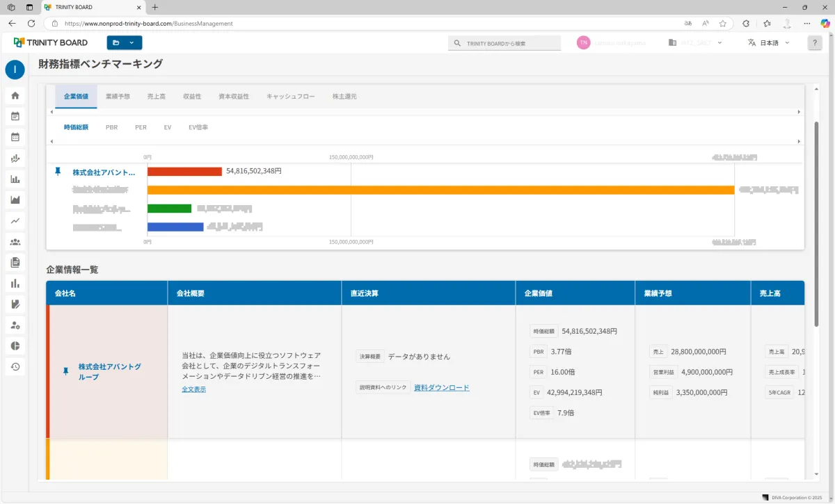Viewport: 835px width, 504px height.
Task: Select the キャッシュフロー tab
Action: point(290,97)
